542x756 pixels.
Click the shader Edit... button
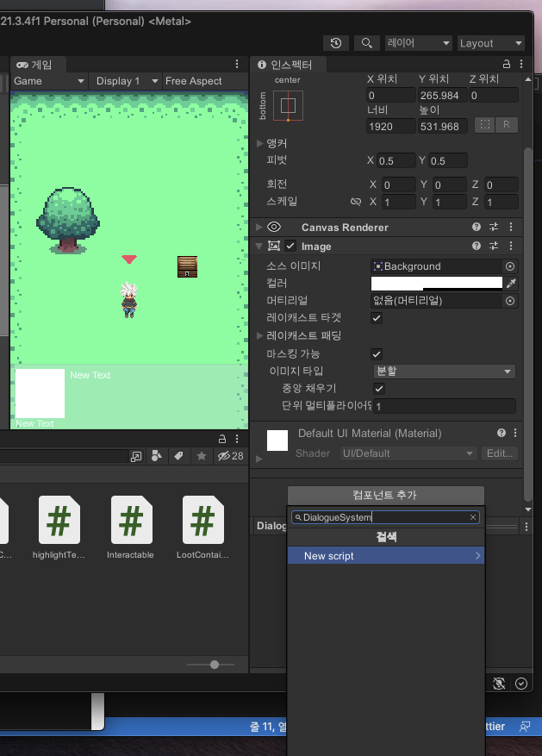tap(500, 453)
